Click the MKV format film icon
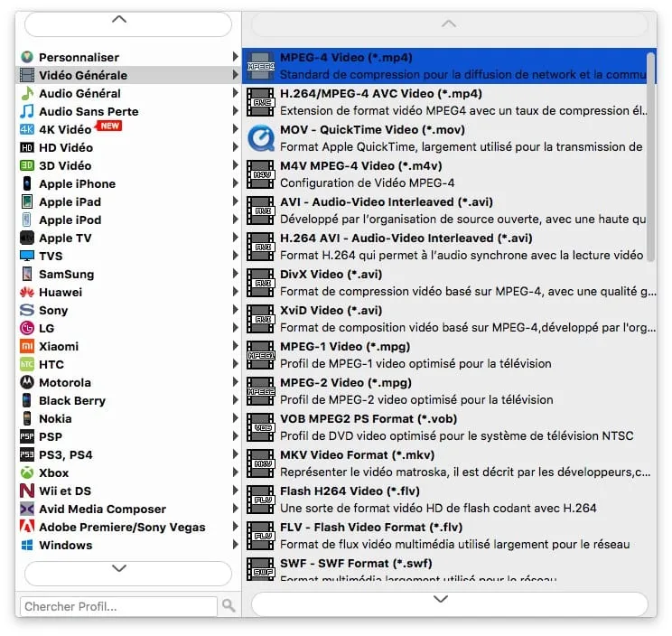Viewport: 672px width, 636px height. click(x=261, y=463)
